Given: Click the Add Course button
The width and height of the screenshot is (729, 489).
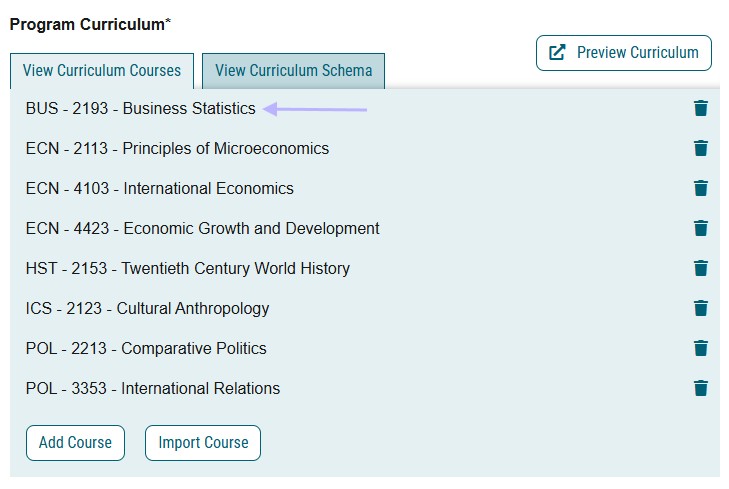Looking at the screenshot, I should tap(75, 443).
